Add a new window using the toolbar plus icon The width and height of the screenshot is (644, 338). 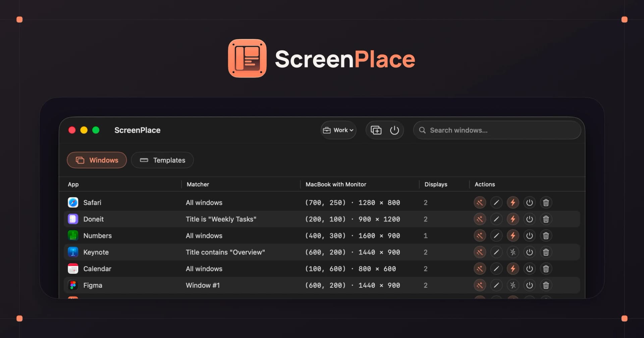pyautogui.click(x=376, y=130)
